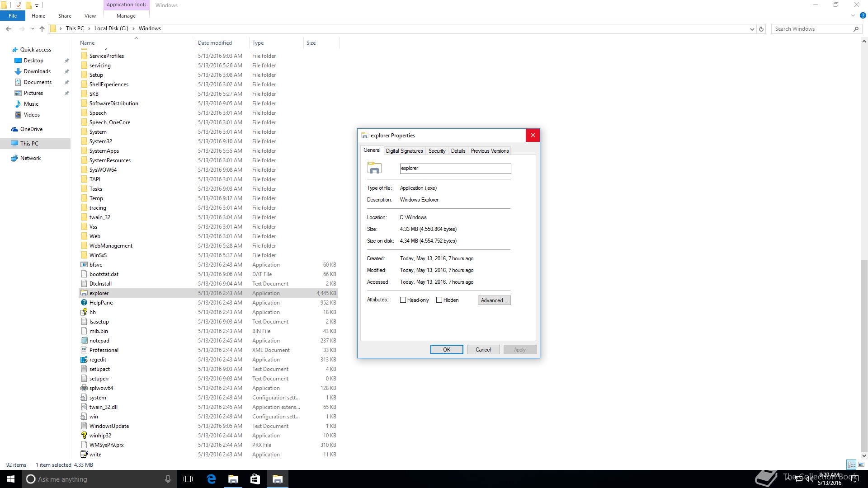Open the File ribbon menu
868x488 pixels.
tap(13, 16)
